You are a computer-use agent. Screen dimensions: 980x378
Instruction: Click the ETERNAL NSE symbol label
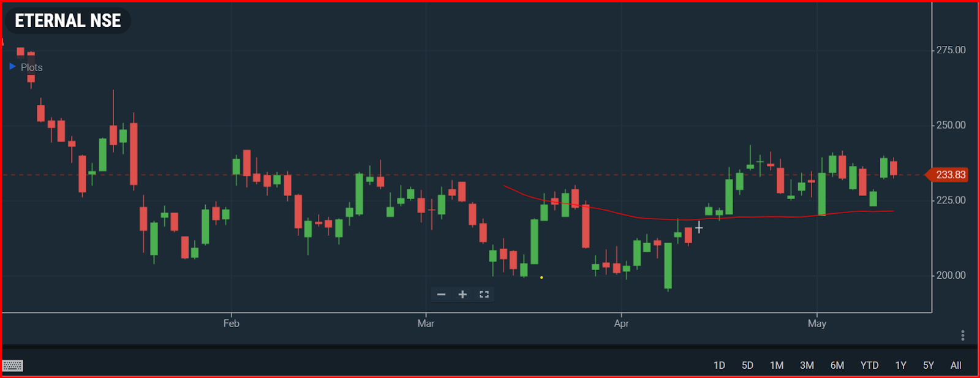tap(68, 21)
